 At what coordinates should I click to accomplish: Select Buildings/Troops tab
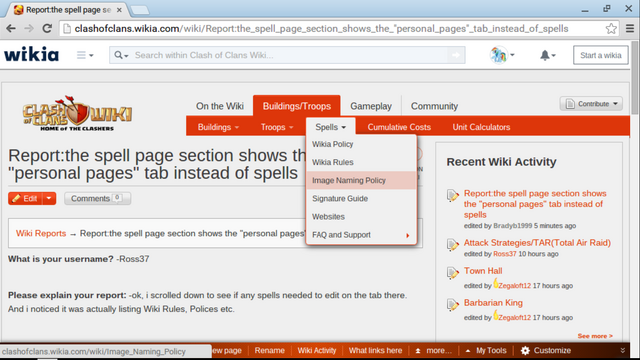coord(297,106)
